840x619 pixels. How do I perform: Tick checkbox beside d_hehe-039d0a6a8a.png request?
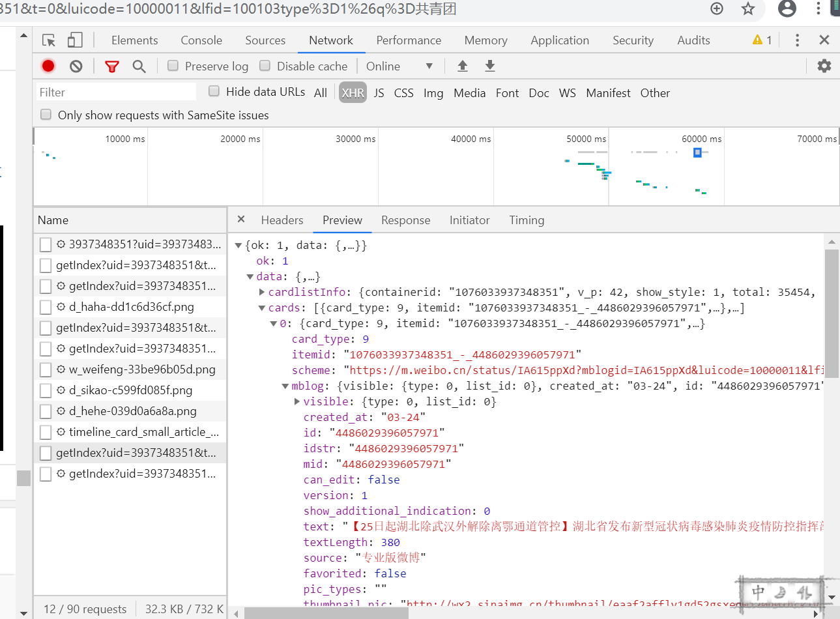46,411
